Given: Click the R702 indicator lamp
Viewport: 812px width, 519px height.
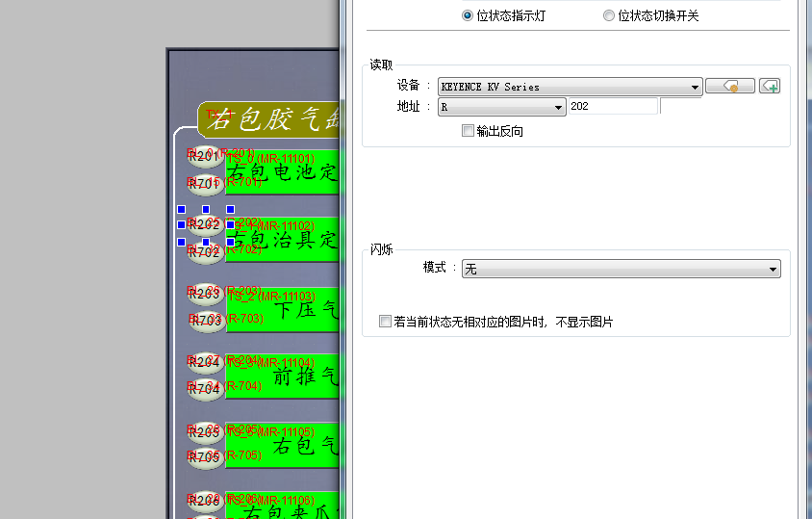Looking at the screenshot, I should [x=205, y=252].
